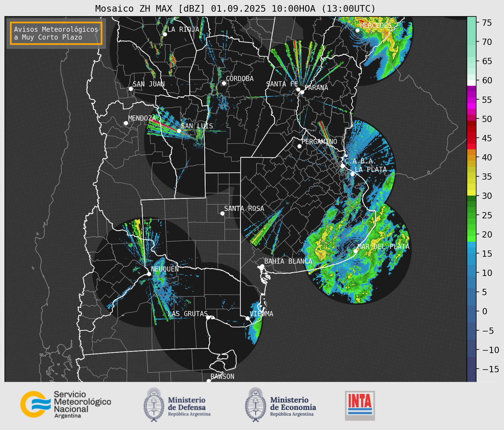504x430 pixels.
Task: Pick the MAR DEL PLATA city marker
Action: coord(356,251)
